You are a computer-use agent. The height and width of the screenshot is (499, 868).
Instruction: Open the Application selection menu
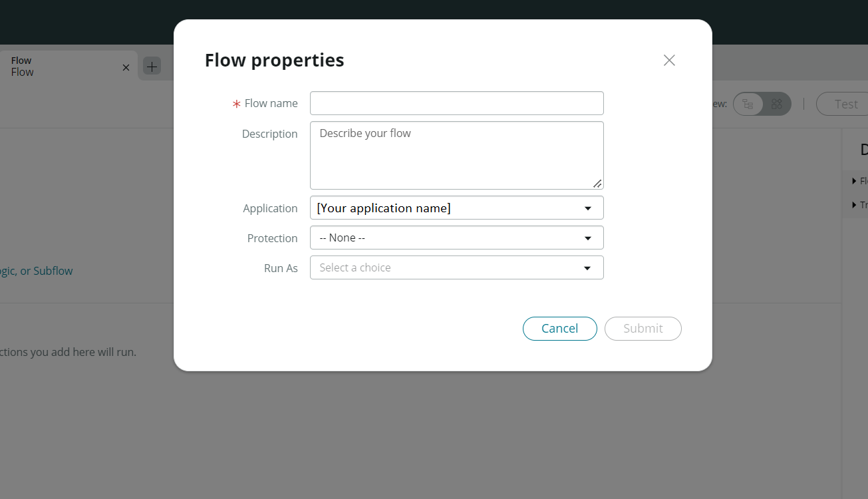(456, 208)
